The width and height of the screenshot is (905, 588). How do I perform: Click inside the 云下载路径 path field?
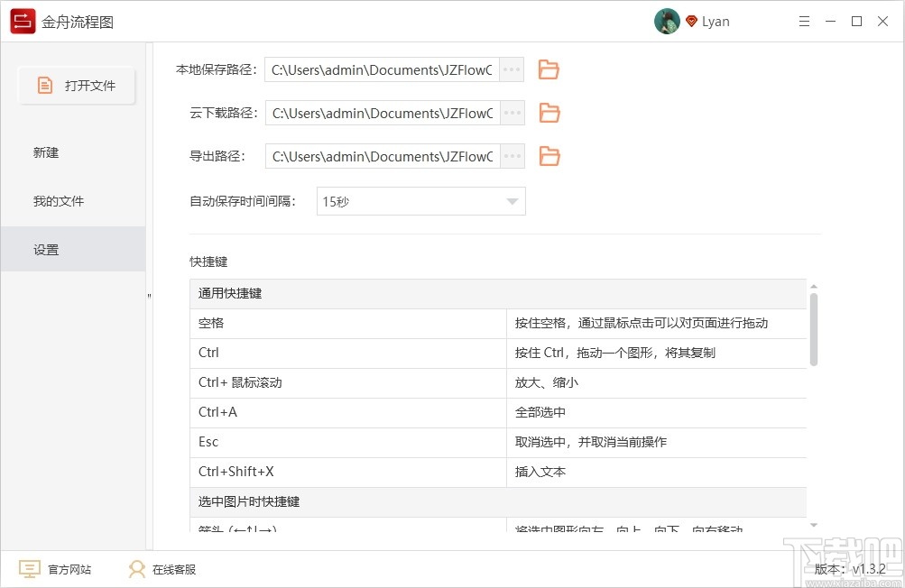click(379, 113)
